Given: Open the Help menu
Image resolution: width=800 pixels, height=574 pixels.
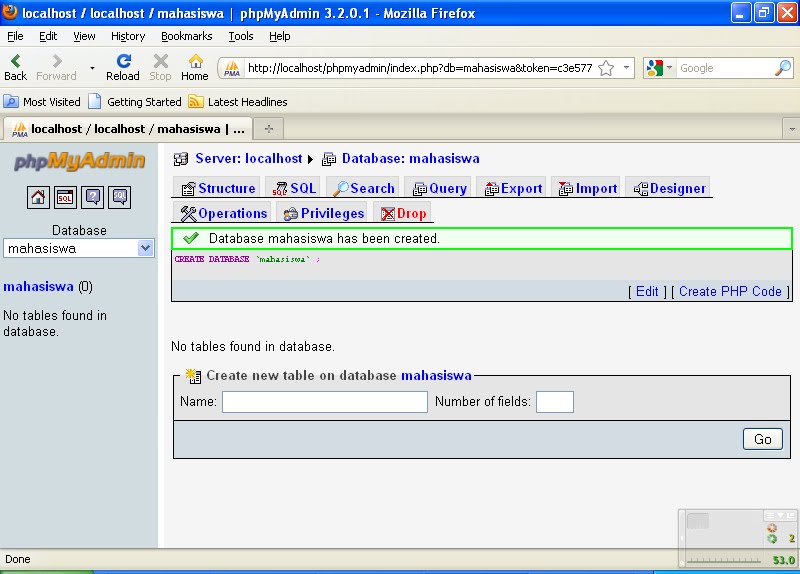Looking at the screenshot, I should (x=280, y=36).
